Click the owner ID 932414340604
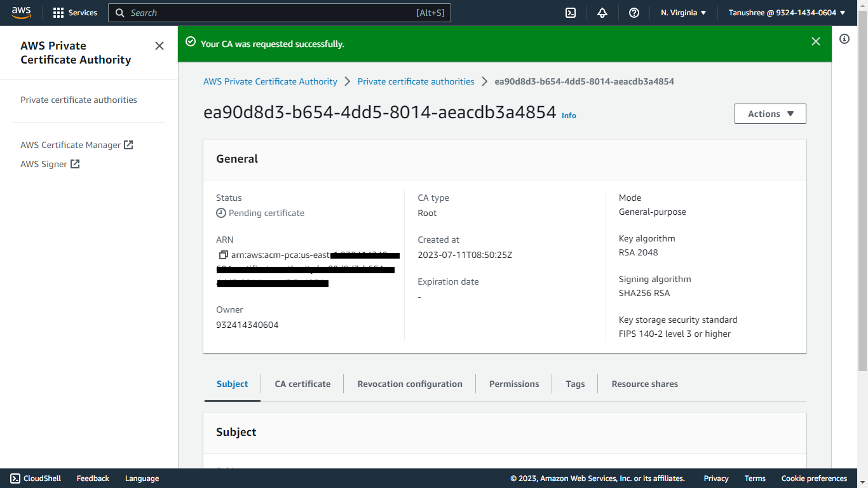The width and height of the screenshot is (868, 488). click(x=247, y=325)
